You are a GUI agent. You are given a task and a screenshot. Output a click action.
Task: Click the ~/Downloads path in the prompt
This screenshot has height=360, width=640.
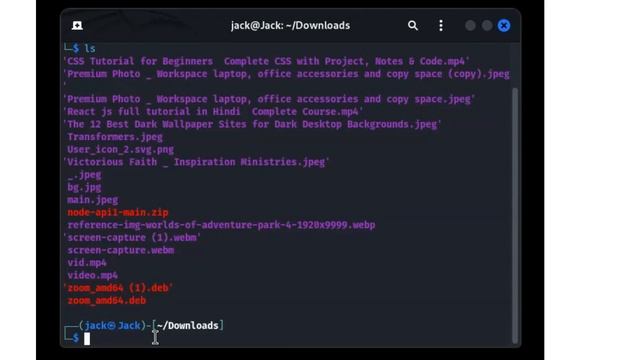(x=187, y=326)
